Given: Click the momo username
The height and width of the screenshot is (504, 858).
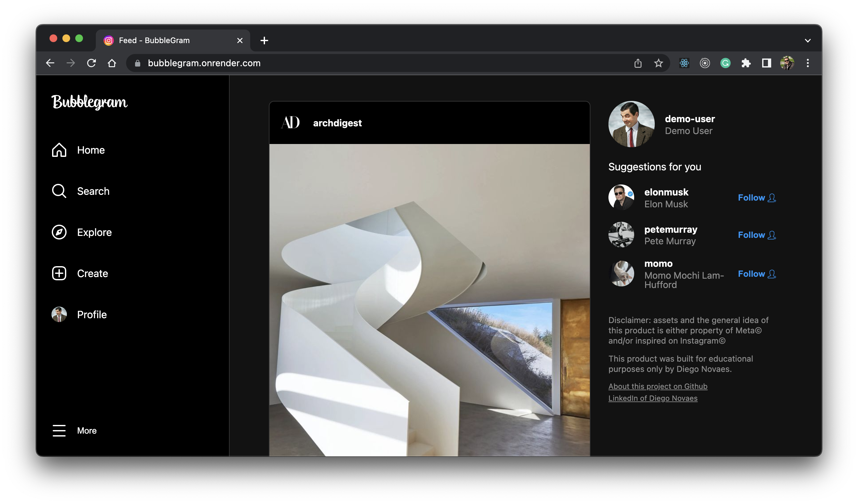Looking at the screenshot, I should (659, 263).
